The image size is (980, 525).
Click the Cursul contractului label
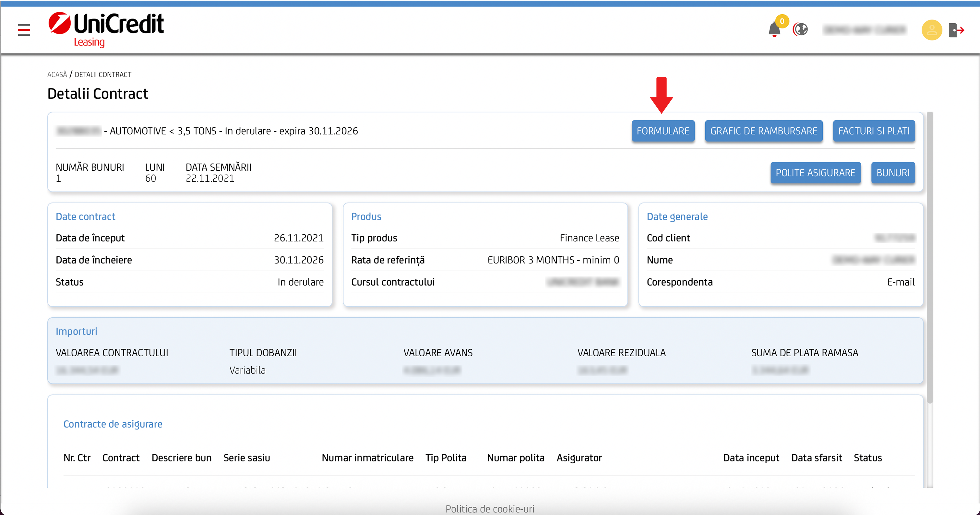pos(393,282)
